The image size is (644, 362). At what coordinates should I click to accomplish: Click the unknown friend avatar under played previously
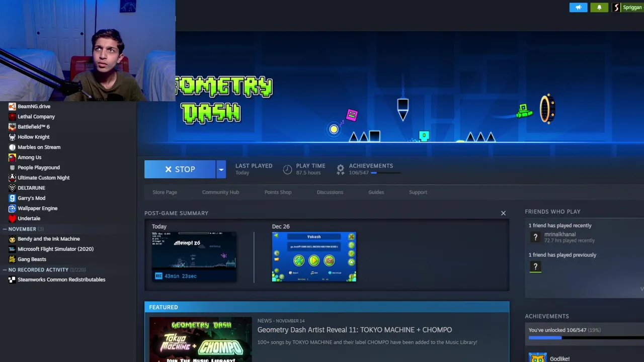click(535, 267)
